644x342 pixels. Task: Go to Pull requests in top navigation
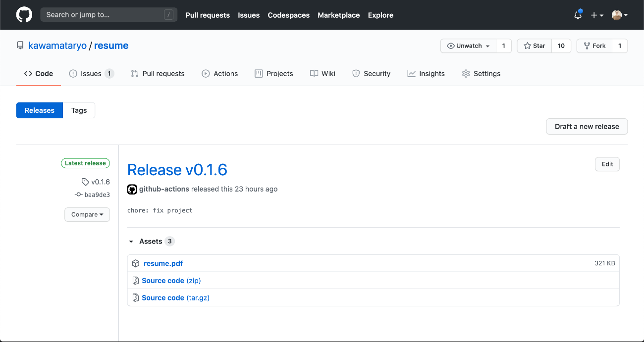pos(208,15)
